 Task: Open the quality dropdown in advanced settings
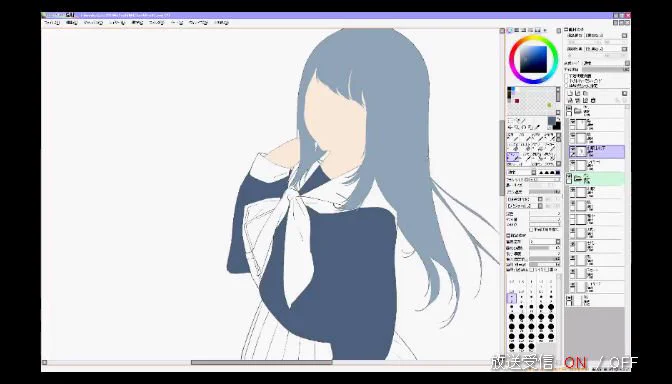[x=558, y=242]
